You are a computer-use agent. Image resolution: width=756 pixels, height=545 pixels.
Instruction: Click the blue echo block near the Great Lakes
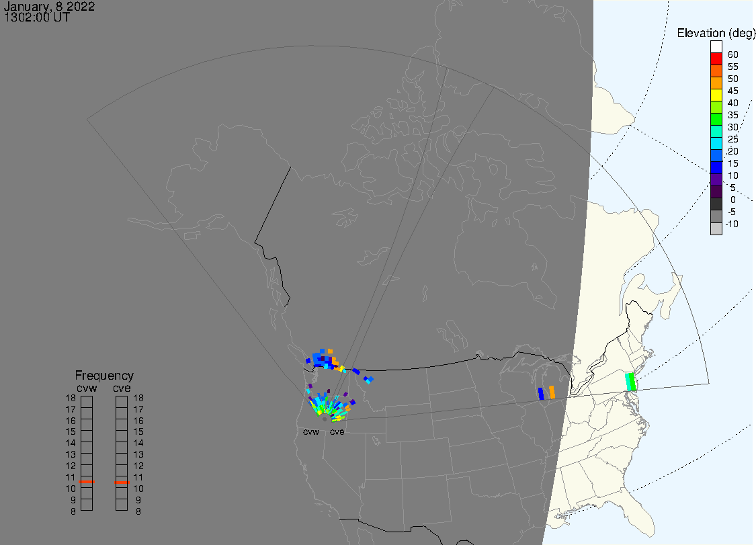(x=541, y=394)
